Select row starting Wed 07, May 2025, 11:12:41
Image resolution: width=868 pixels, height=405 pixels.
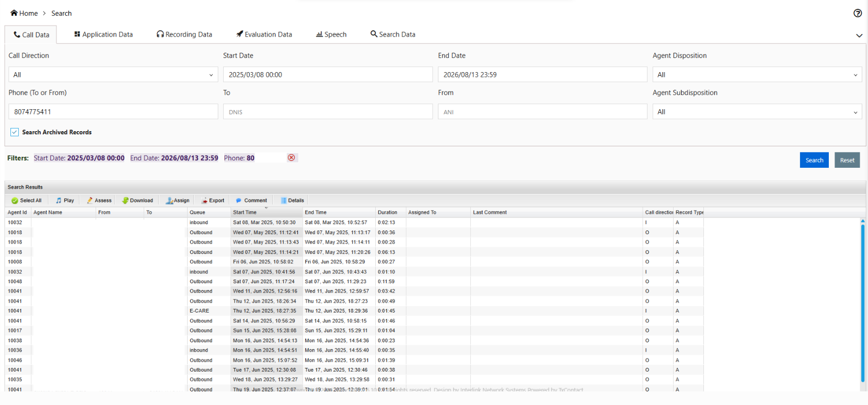click(x=354, y=233)
